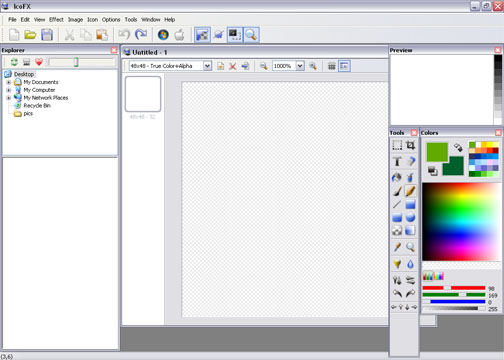Toggle HSB color sliders mode

pos(439,276)
